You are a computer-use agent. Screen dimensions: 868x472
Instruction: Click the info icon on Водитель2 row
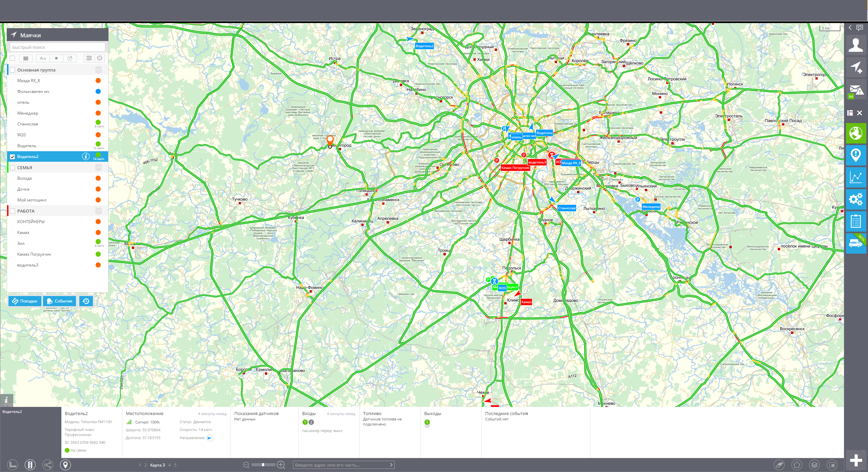coord(85,156)
